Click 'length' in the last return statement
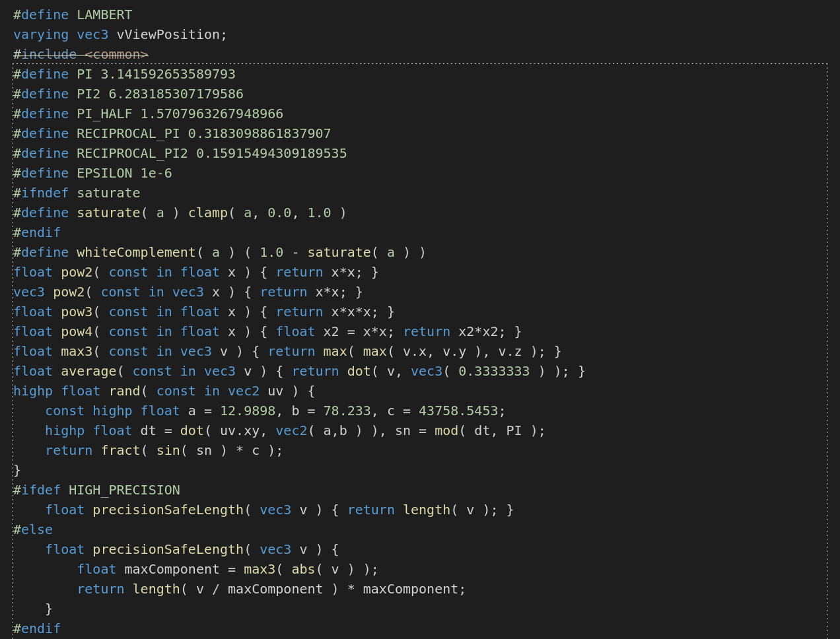Image resolution: width=840 pixels, height=639 pixels. click(x=156, y=589)
